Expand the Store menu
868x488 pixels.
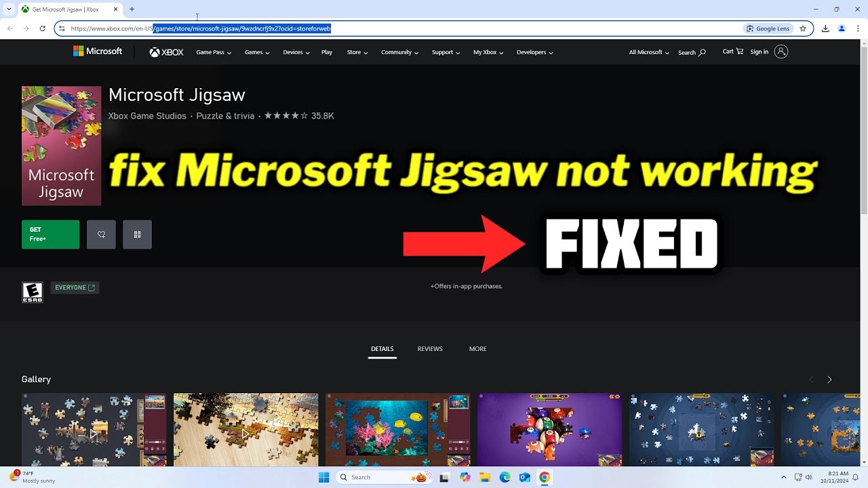coord(357,52)
